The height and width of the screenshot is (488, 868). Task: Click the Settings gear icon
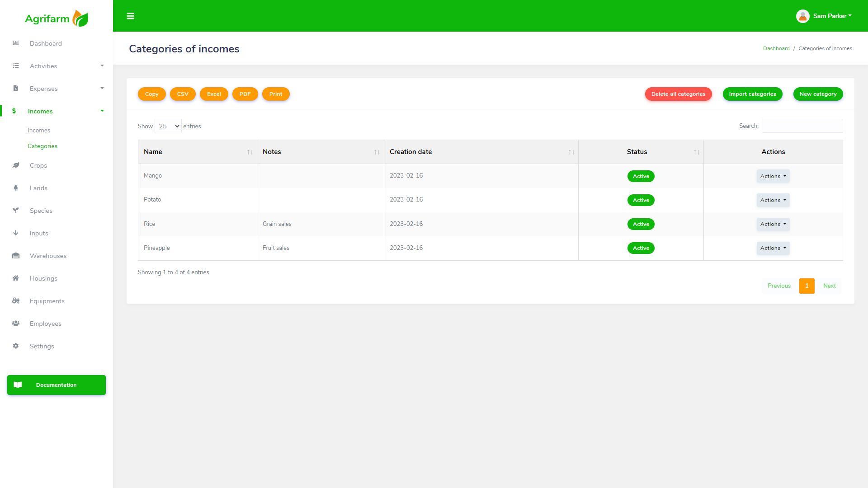click(16, 346)
